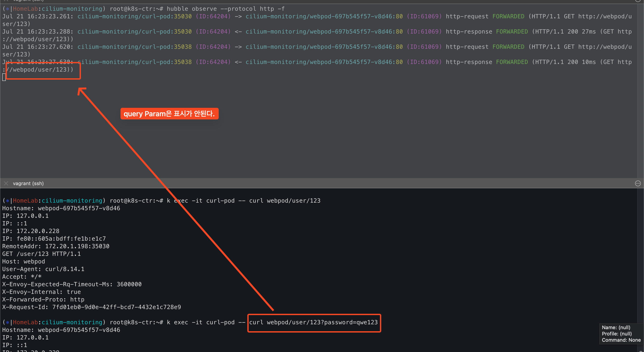This screenshot has width=644, height=352.
Task: Select the vagrant (ssh) pane title
Action: [x=28, y=183]
